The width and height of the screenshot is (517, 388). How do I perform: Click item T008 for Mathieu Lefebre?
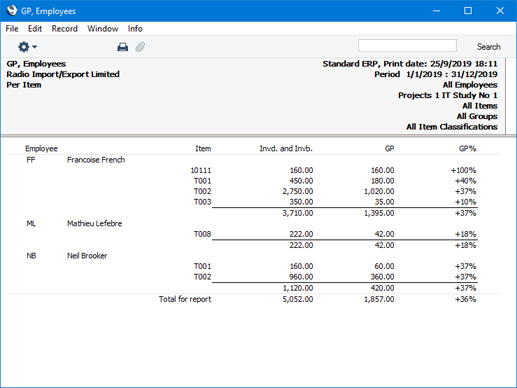[202, 234]
